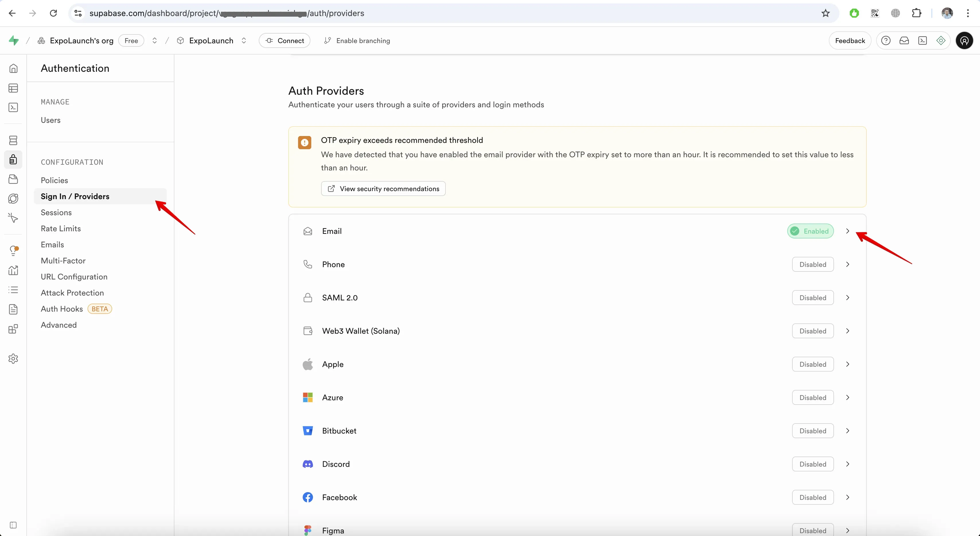Viewport: 980px width, 536px height.
Task: Open Auth Hooks BETA page
Action: pyautogui.click(x=76, y=309)
